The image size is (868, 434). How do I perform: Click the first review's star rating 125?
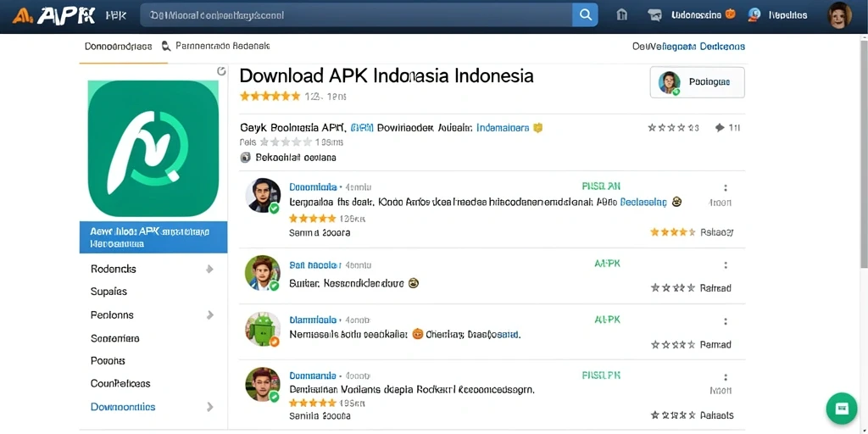pos(313,218)
